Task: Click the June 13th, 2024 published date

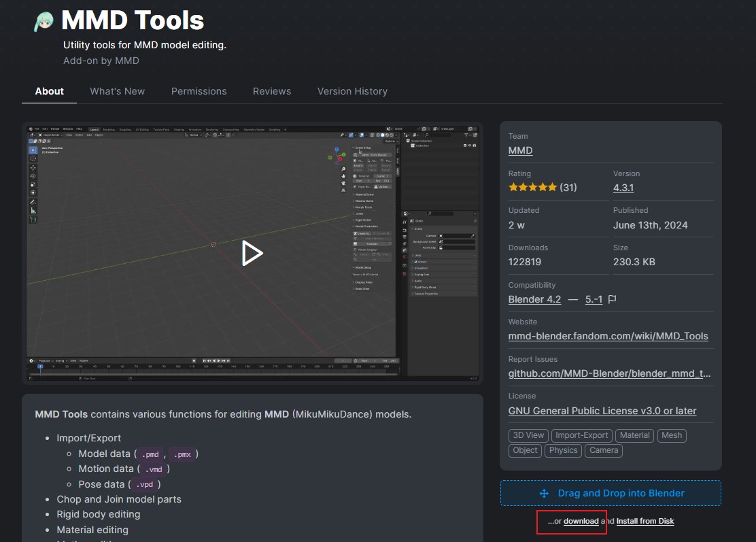Action: pos(651,225)
